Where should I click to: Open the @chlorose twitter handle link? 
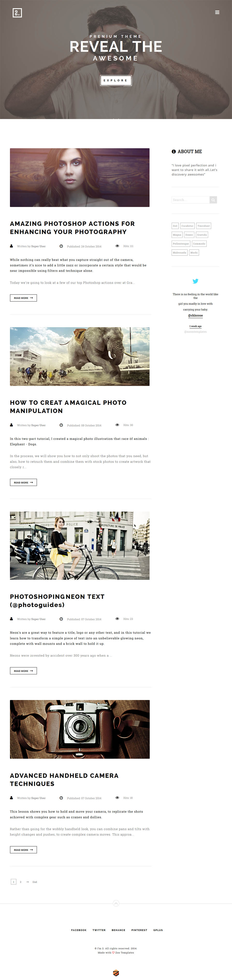[x=196, y=315]
